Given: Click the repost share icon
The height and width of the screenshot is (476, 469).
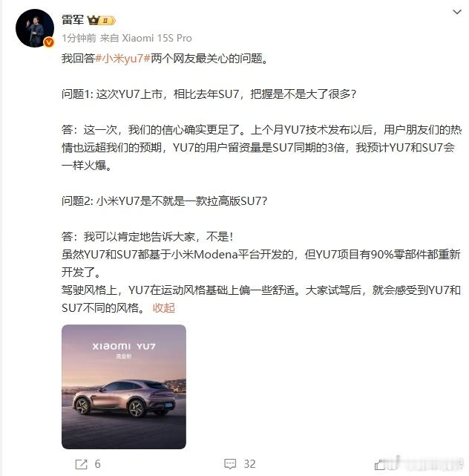Looking at the screenshot, I should coord(82,464).
